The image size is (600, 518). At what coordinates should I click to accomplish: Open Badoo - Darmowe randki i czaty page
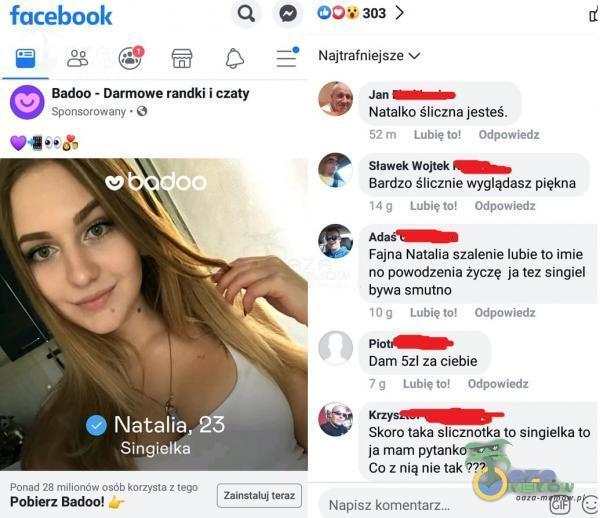[150, 93]
